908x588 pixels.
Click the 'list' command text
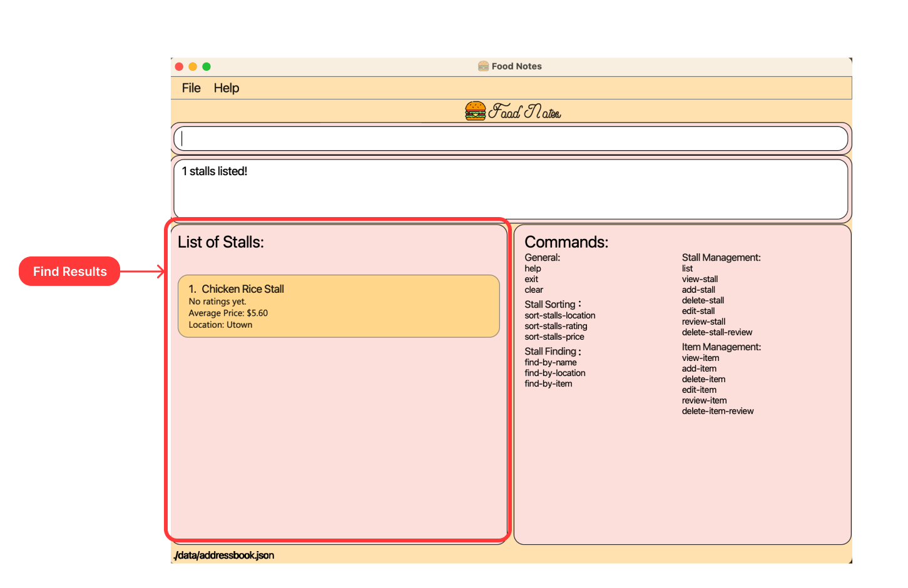(x=687, y=269)
